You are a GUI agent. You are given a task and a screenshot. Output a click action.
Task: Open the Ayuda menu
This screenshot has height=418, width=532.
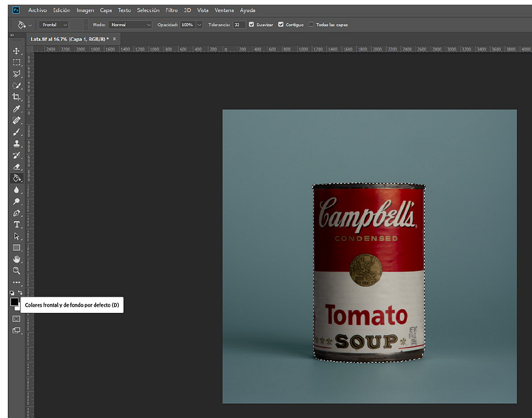(x=247, y=10)
